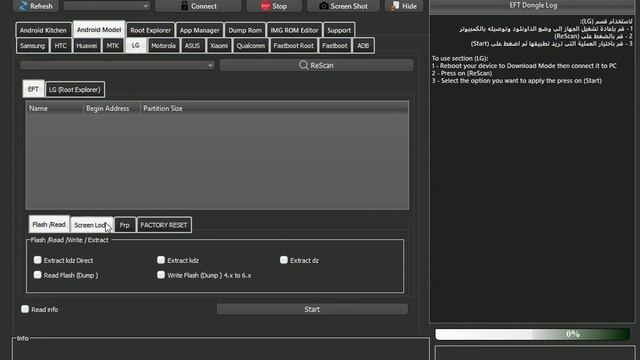Select the Xiaomi tab
This screenshot has width=640, height=360.
pos(219,46)
